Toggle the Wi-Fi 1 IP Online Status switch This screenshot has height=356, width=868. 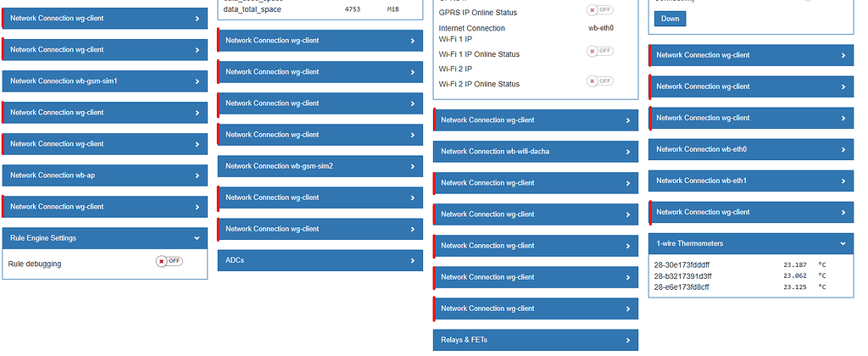click(600, 51)
